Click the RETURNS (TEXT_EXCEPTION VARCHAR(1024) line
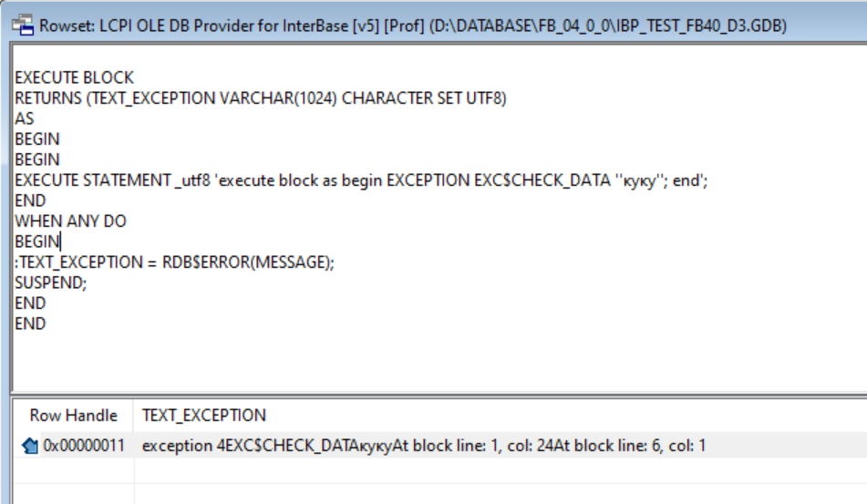This screenshot has width=867, height=504. pos(260,98)
